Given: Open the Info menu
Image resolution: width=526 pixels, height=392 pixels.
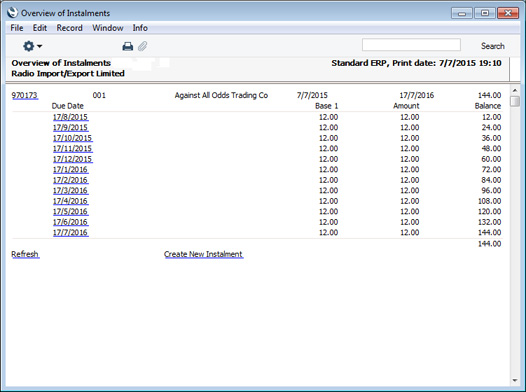Looking at the screenshot, I should pos(140,28).
